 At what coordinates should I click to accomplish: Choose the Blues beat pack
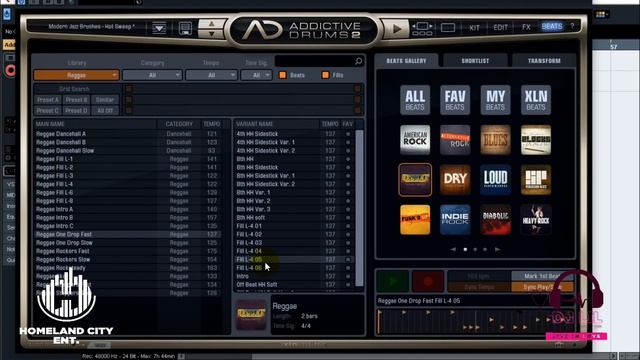tap(495, 140)
